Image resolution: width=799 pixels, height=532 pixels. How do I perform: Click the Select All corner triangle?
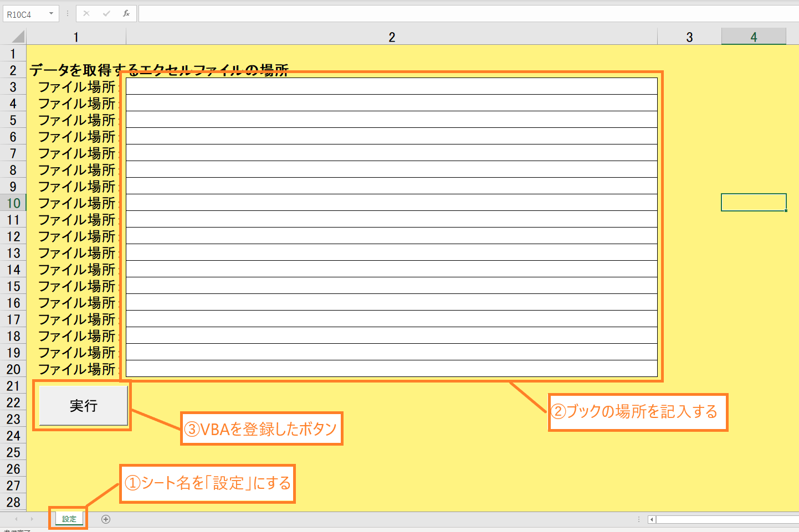[18, 37]
